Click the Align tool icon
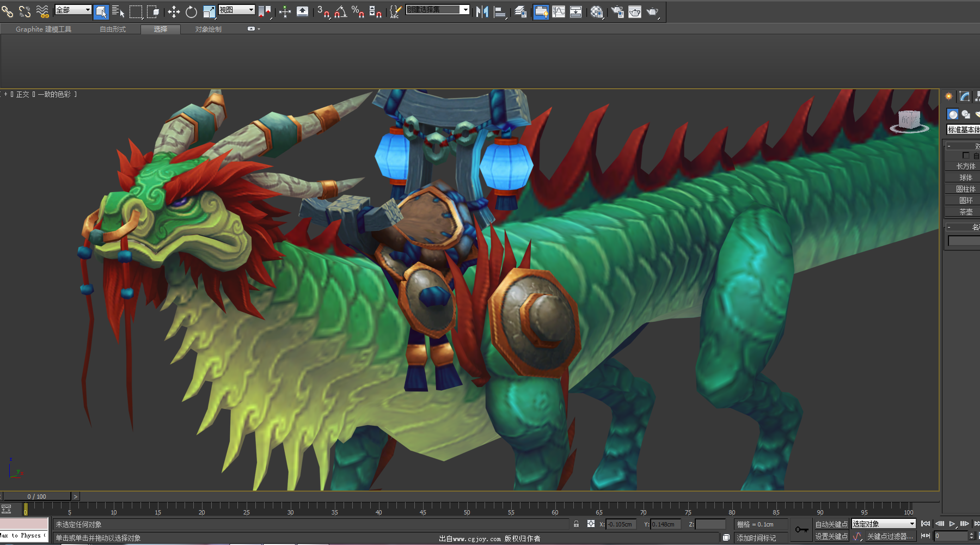The image size is (980, 545). click(500, 11)
